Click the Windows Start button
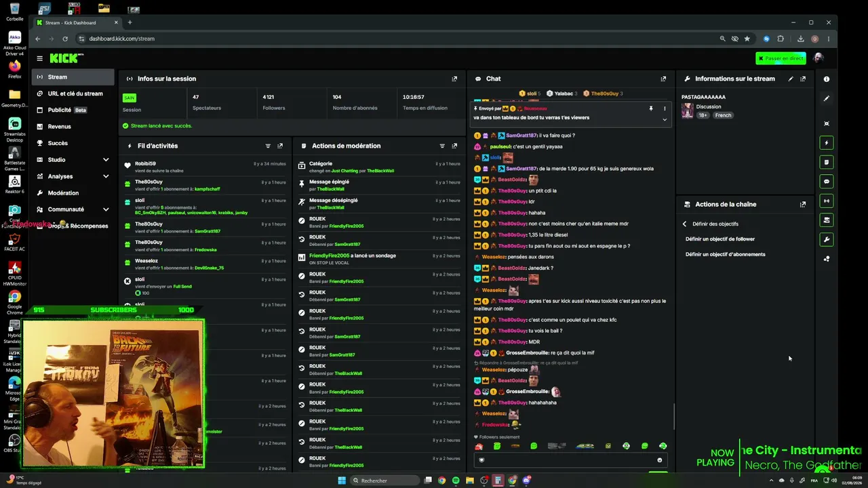Image resolution: width=868 pixels, height=488 pixels. pyautogui.click(x=342, y=481)
